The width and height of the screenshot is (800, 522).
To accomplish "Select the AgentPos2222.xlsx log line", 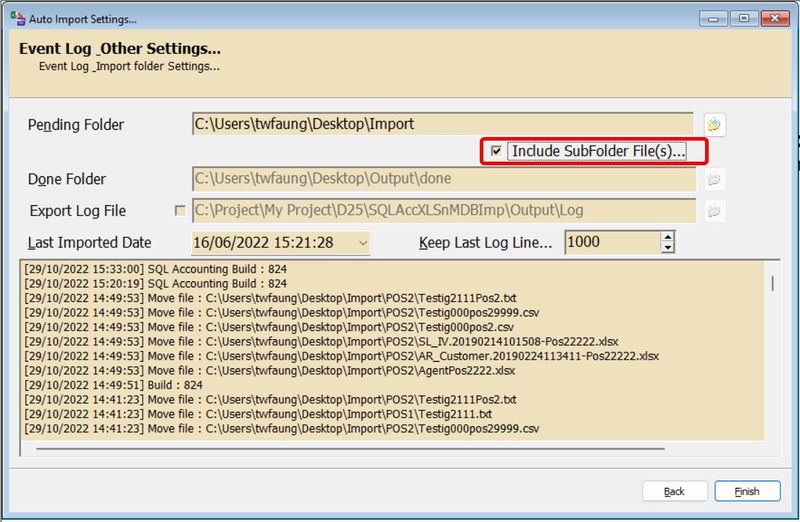I will point(269,370).
